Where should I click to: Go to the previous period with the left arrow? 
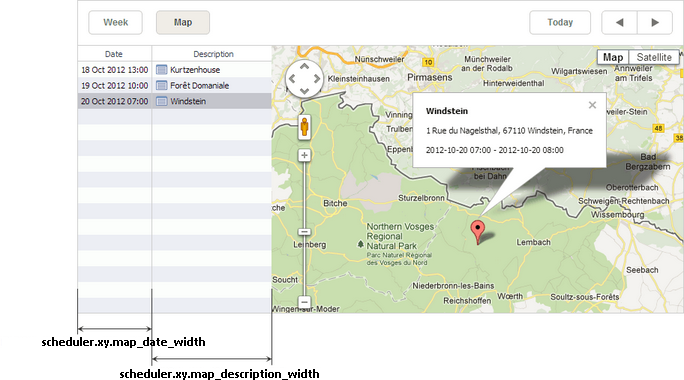point(619,22)
